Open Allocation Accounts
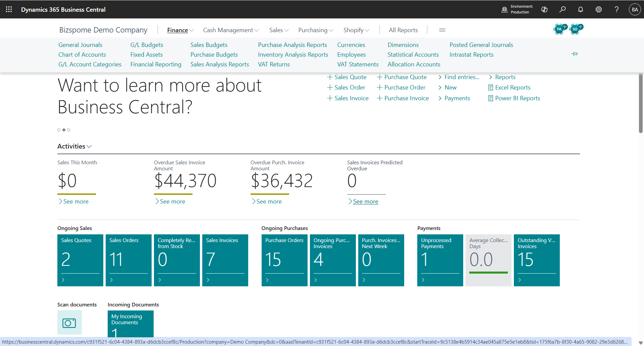Image resolution: width=644 pixels, height=346 pixels. pos(414,64)
